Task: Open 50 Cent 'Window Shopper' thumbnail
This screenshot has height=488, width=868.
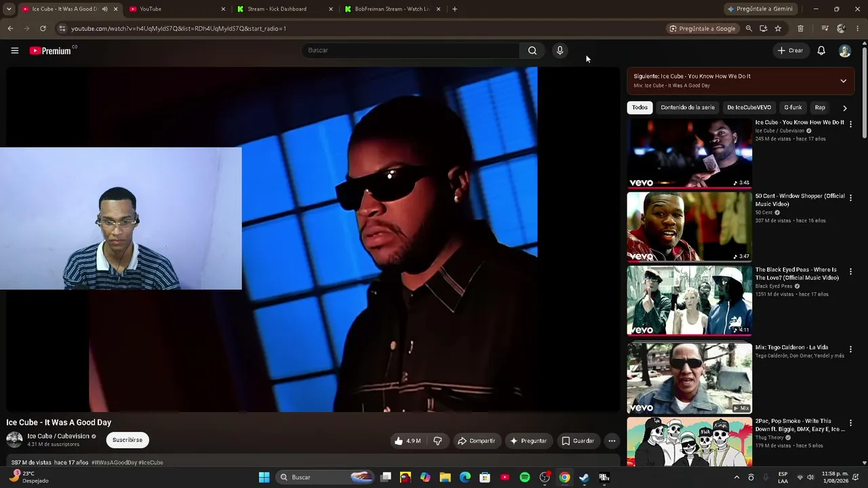Action: pos(689,227)
